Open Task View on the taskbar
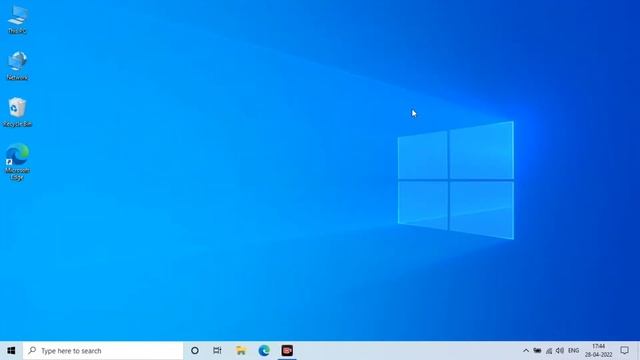Viewport: 640px width, 360px height. (x=217, y=351)
